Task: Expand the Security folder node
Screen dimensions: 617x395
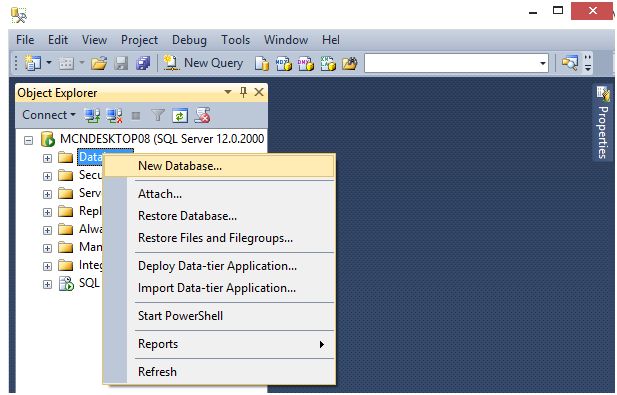Action: (47, 176)
